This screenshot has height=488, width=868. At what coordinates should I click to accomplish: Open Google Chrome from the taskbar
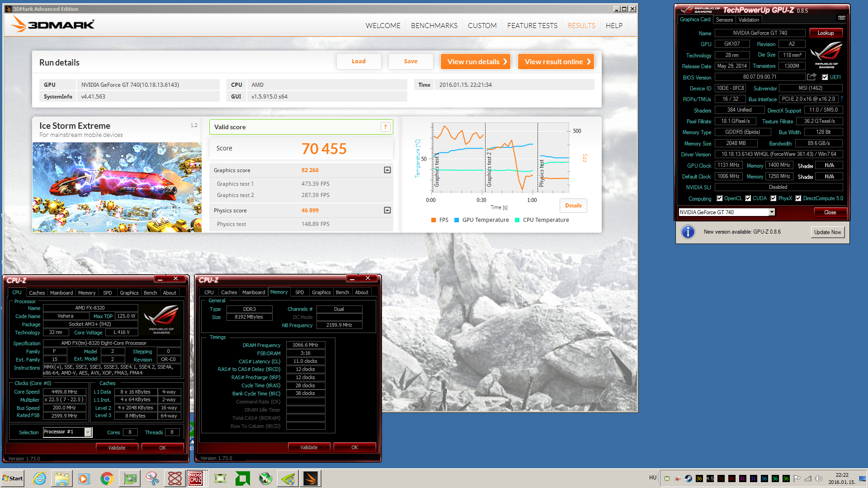[107, 479]
